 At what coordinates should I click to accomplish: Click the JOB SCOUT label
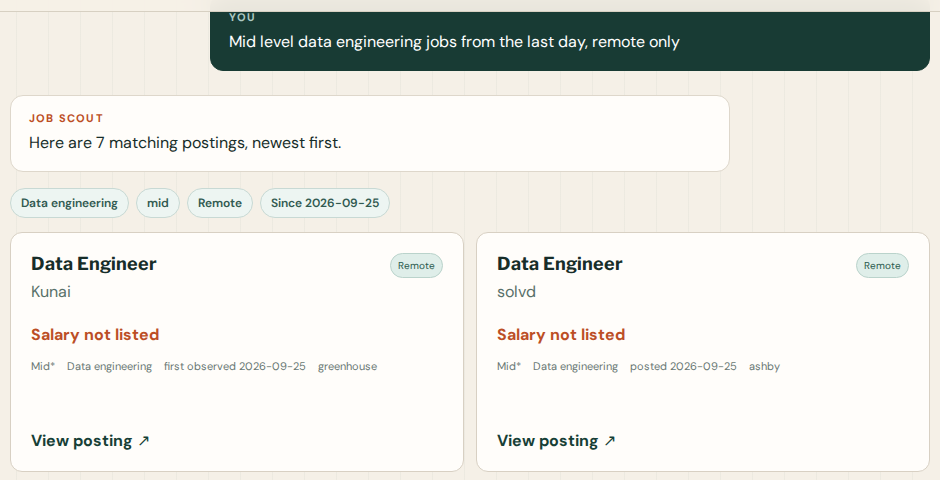point(66,119)
